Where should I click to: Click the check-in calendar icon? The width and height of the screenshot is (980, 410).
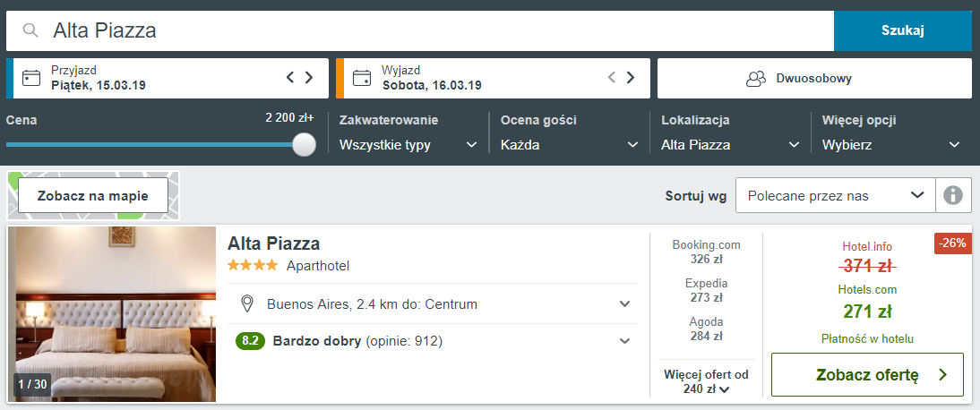pos(31,78)
